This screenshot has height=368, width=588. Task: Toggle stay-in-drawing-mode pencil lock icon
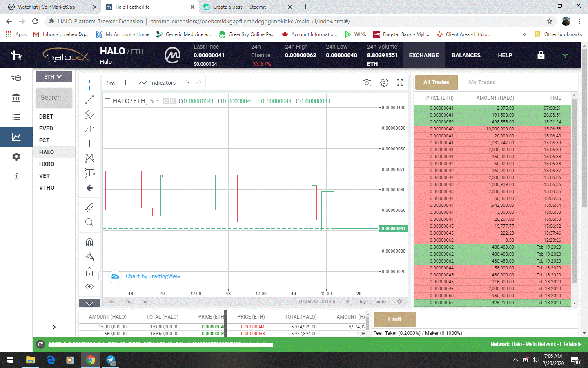coord(89,257)
